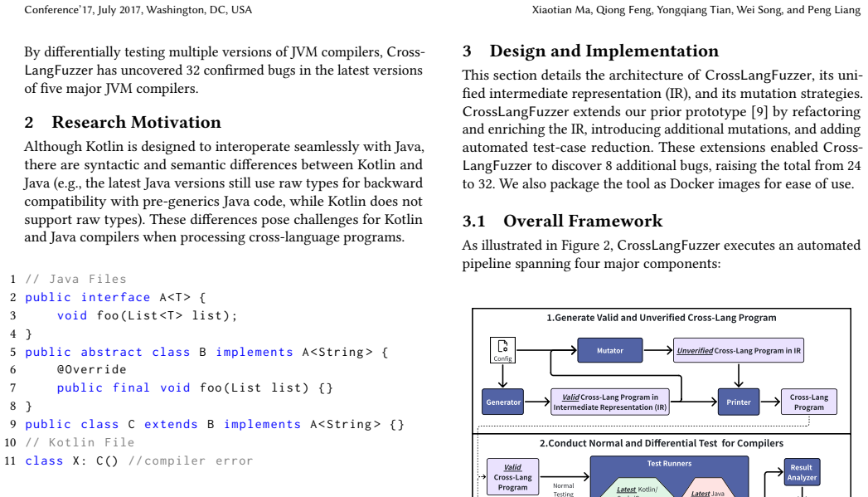Viewport: 868px width, 497px height.
Task: Click the Printer box in the diagram
Action: tap(739, 402)
